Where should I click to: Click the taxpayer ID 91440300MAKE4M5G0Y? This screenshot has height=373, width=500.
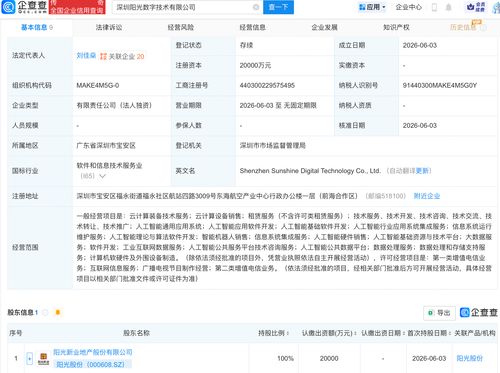click(x=440, y=85)
